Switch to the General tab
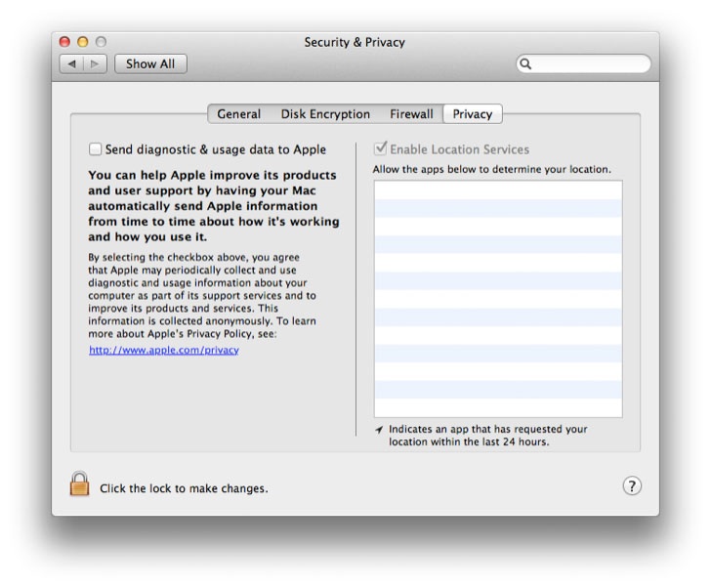 [238, 114]
